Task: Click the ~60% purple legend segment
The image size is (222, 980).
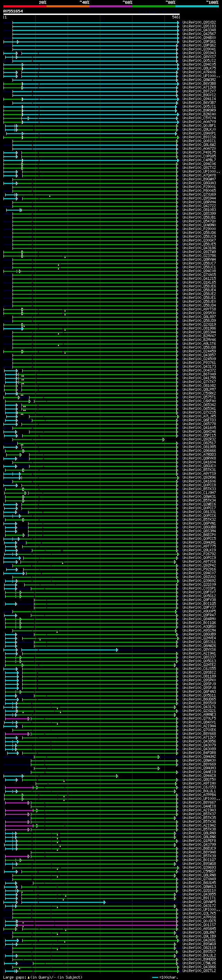Action: [x=111, y=6]
